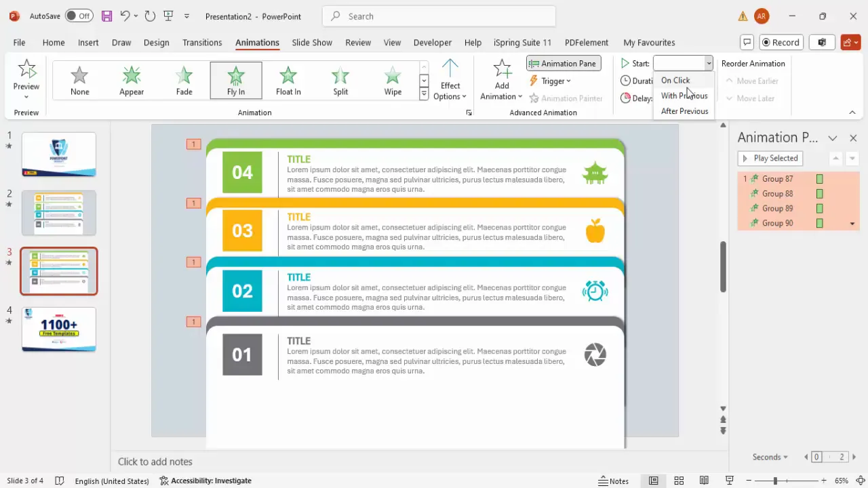Start Slide Show from status bar
The image size is (868, 488).
pos(730,481)
